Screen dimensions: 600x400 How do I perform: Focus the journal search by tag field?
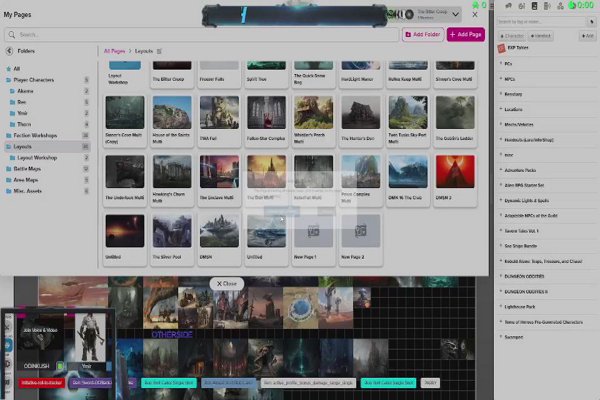point(541,22)
